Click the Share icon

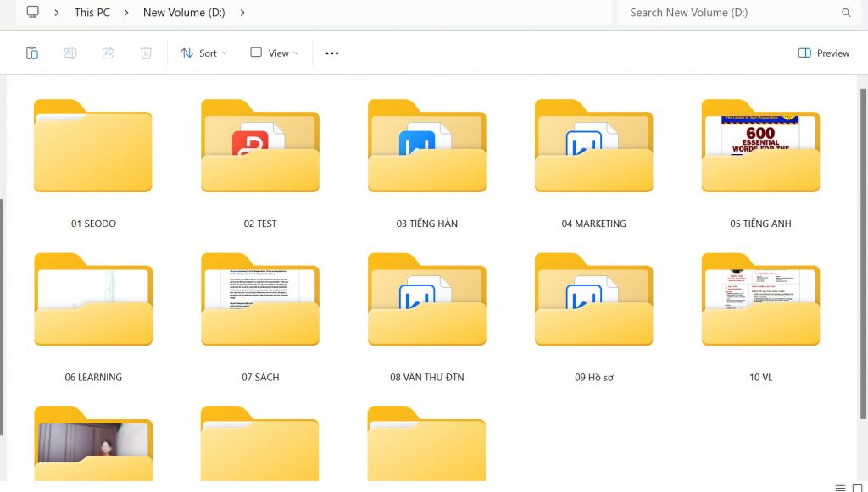(107, 53)
